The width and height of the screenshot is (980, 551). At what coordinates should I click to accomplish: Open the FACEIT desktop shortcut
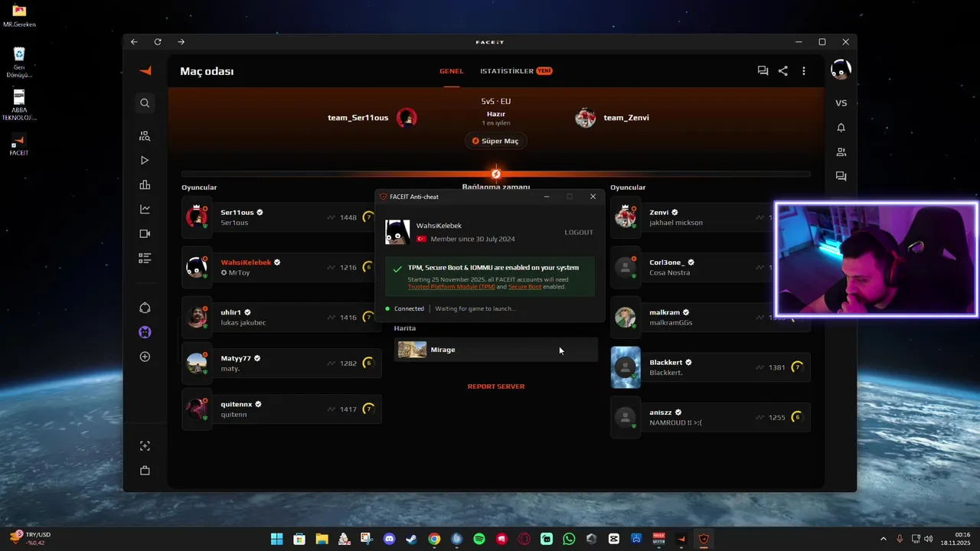[x=18, y=144]
